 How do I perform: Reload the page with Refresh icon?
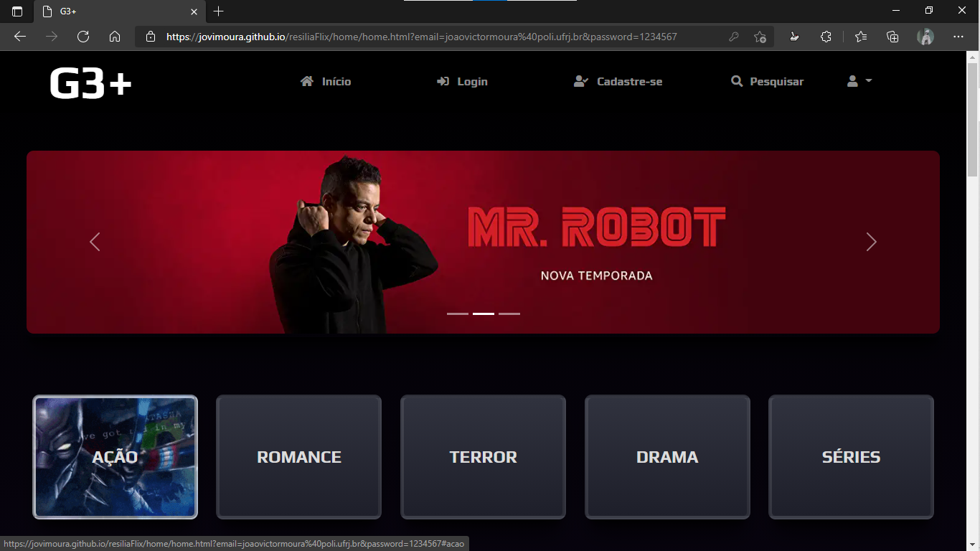[x=83, y=37]
